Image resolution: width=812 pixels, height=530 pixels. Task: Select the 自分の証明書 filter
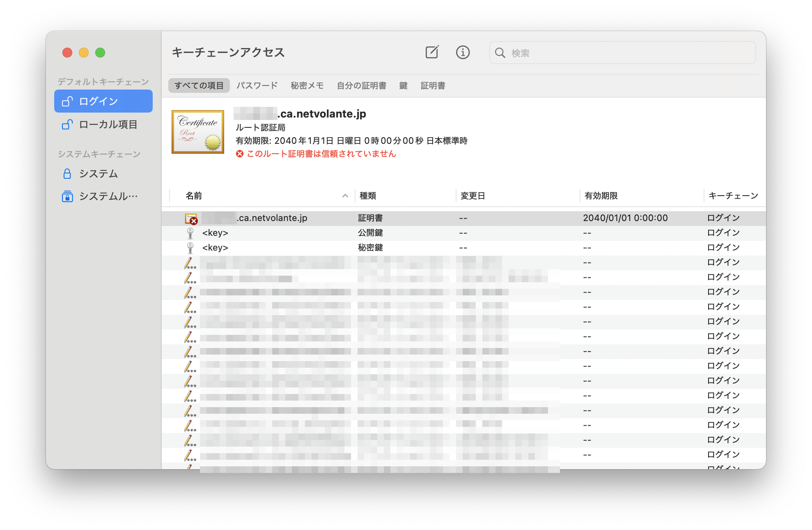point(362,85)
